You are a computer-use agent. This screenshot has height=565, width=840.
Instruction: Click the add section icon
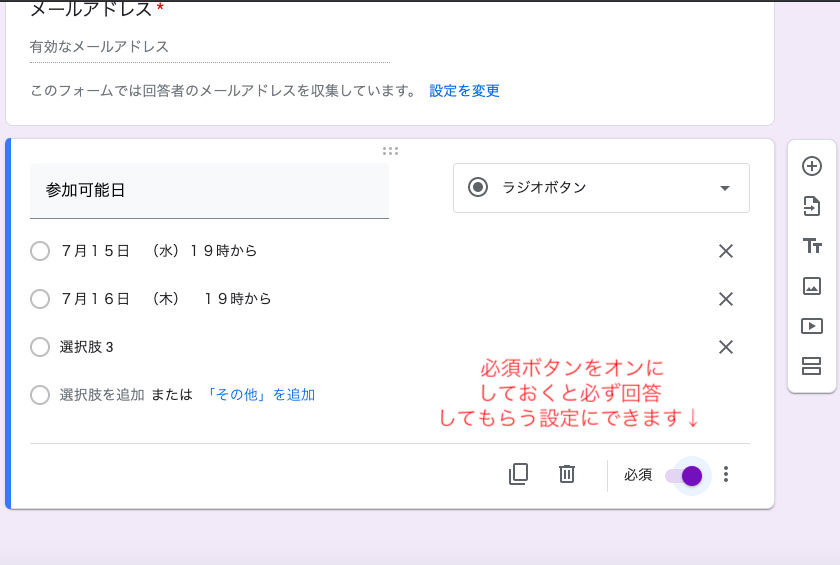(x=812, y=366)
